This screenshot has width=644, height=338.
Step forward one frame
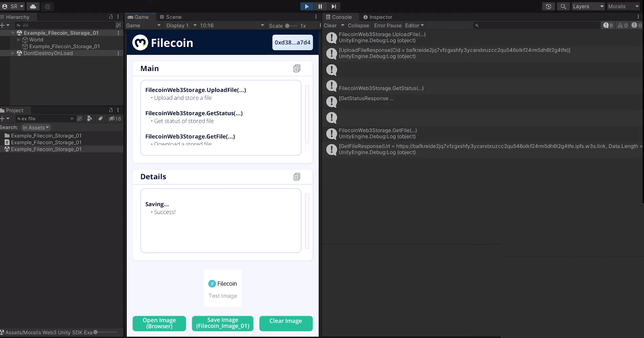(334, 6)
